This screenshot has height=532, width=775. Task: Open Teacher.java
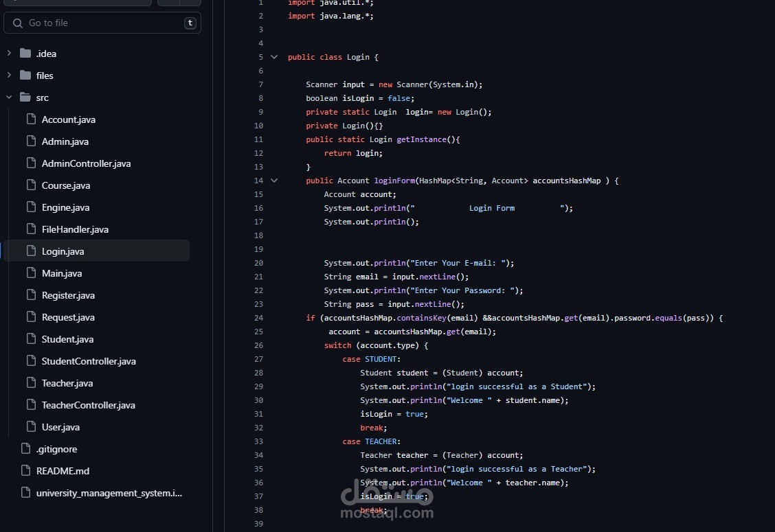click(x=67, y=383)
